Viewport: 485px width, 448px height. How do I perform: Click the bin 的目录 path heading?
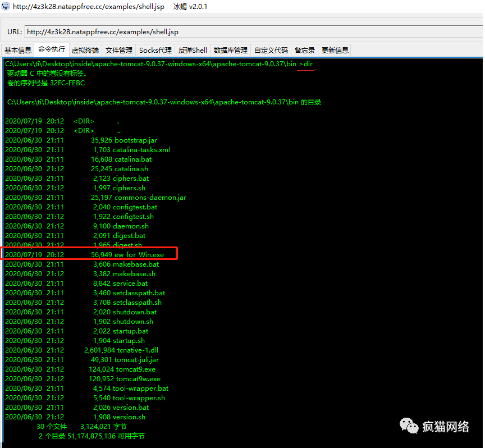164,102
